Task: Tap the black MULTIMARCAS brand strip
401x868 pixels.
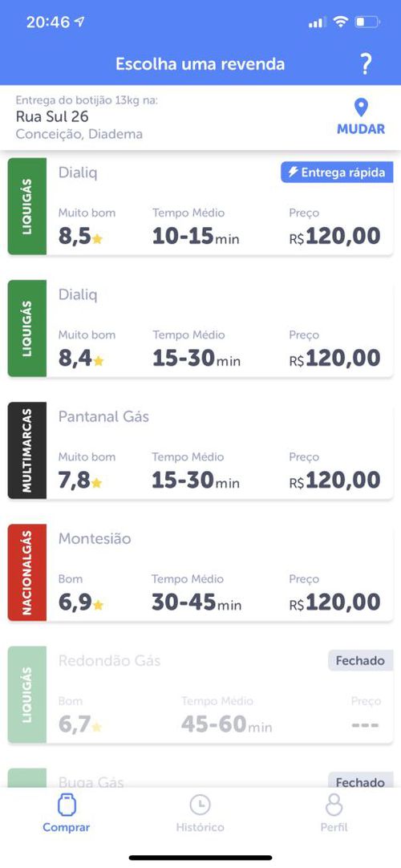Action: (x=27, y=451)
